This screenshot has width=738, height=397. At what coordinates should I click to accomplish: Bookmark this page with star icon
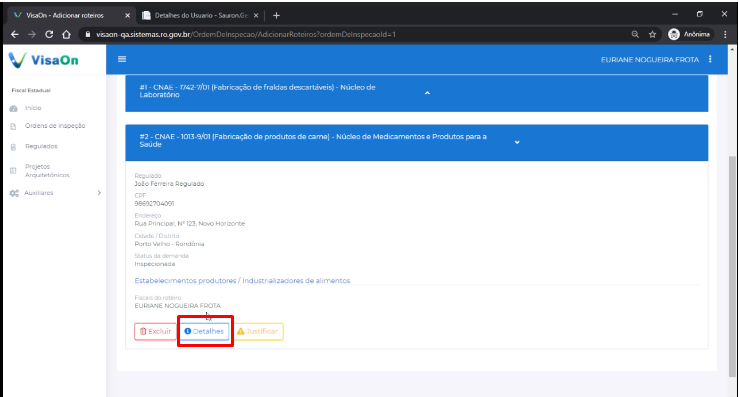click(652, 34)
